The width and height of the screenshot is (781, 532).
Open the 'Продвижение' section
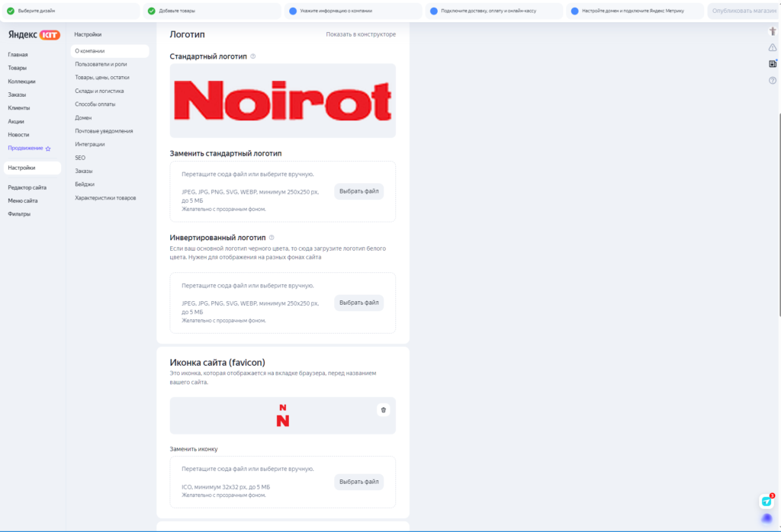coord(25,149)
